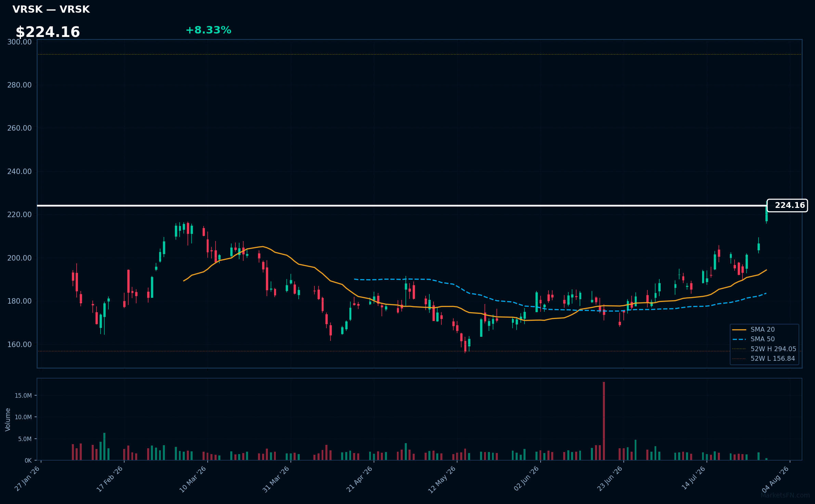Click the 17 Feb '26 date label
815x504 pixels.
coord(110,479)
